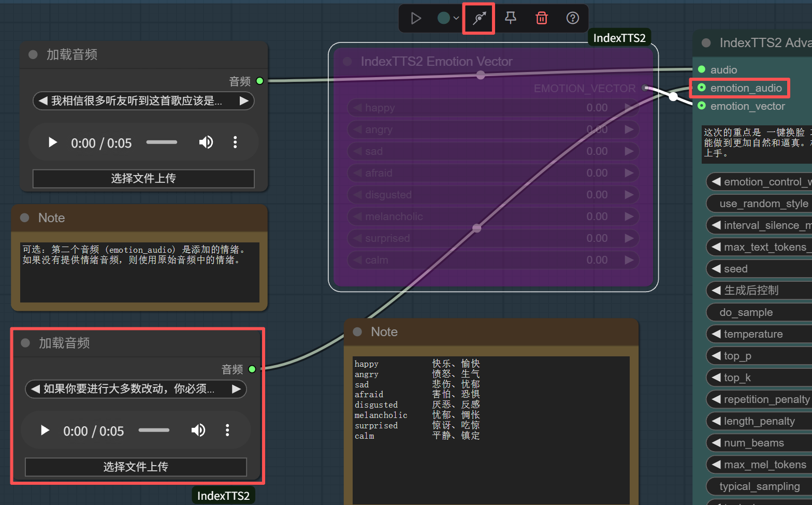Open the node color dropdown in toolbar
Viewport: 812px width, 505px height.
[x=448, y=19]
